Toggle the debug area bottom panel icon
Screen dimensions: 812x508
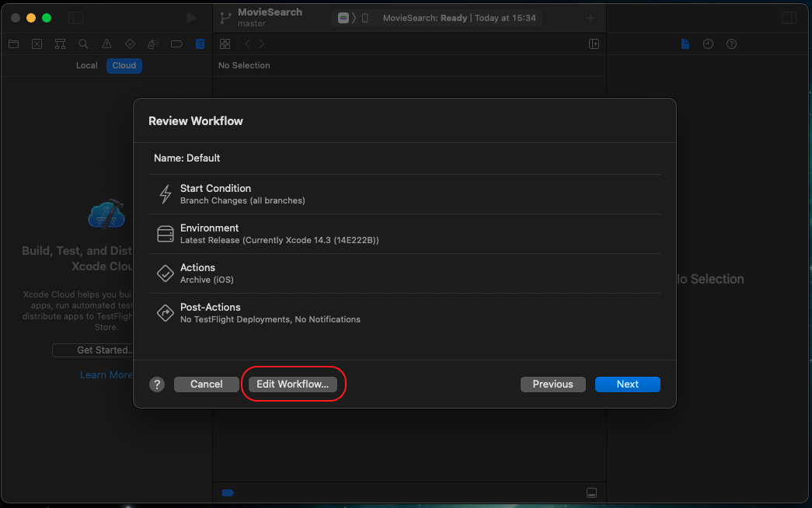(591, 493)
